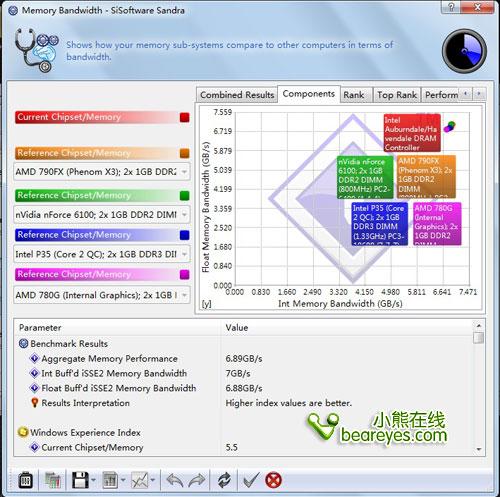
Task: Switch to the Top Rank tab
Action: [x=397, y=95]
